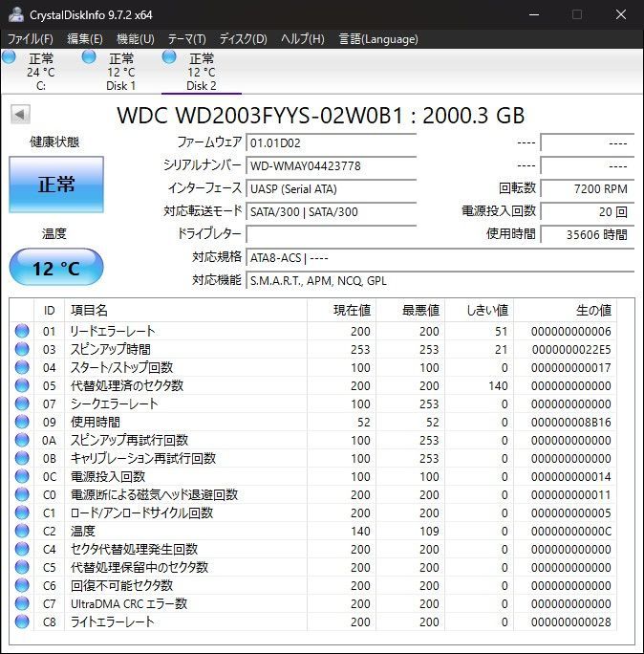Select the C: drive tab
Image resolution: width=644 pixels, height=654 pixels.
point(41,72)
